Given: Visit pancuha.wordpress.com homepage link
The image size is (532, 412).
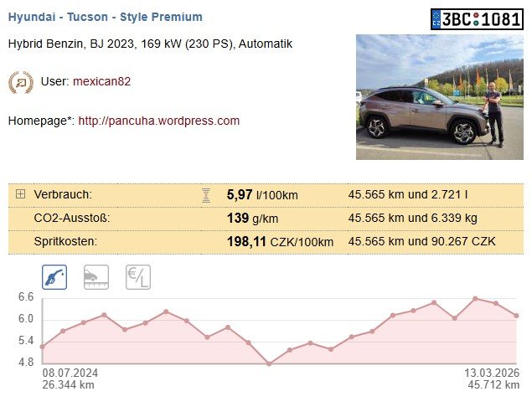Looking at the screenshot, I should [159, 121].
